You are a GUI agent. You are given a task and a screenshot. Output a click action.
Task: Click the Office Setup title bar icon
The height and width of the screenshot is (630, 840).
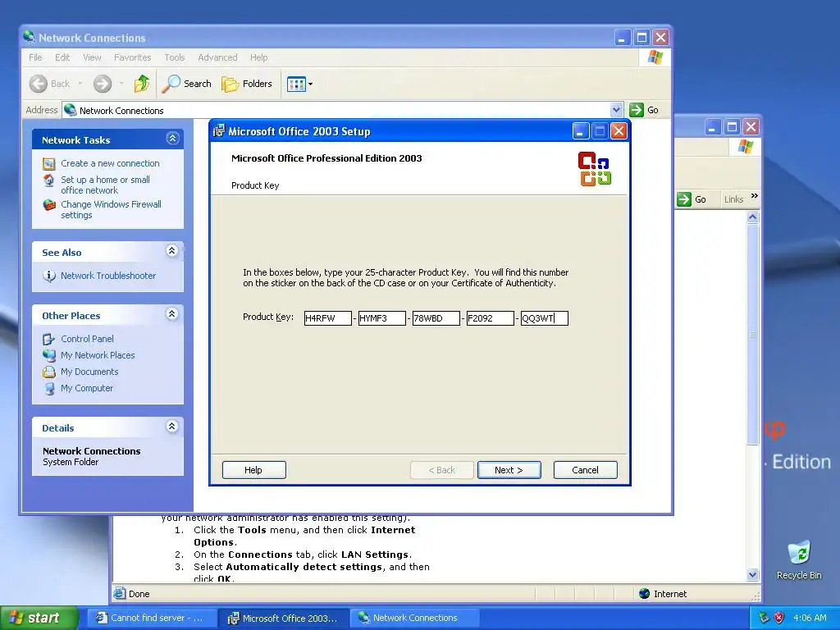(218, 130)
